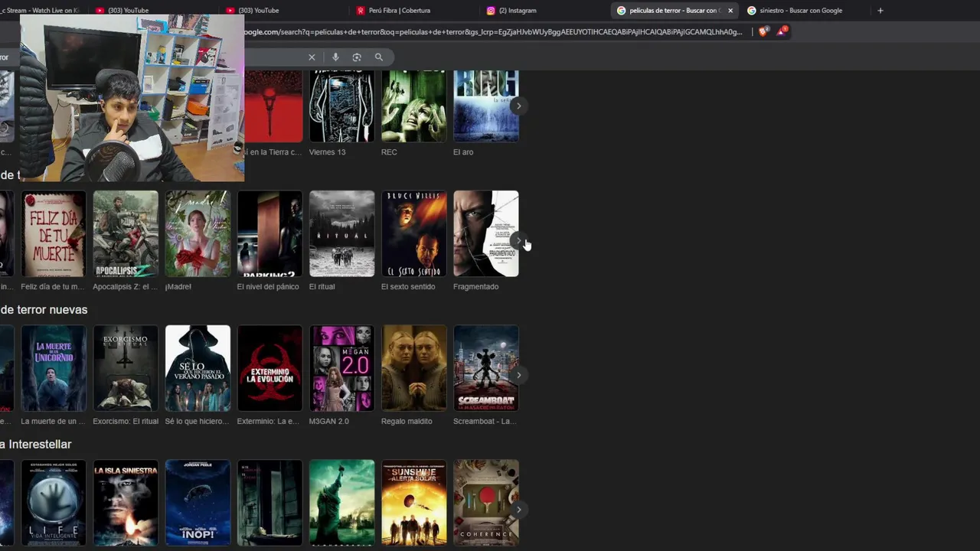Switch to the siniestro Google search tab
980x551 pixels.
pyautogui.click(x=802, y=11)
